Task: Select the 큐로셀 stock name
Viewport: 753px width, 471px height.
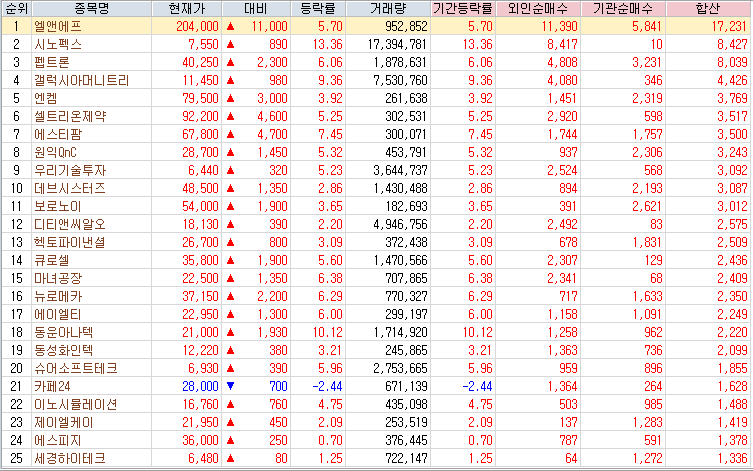Action: coord(52,261)
